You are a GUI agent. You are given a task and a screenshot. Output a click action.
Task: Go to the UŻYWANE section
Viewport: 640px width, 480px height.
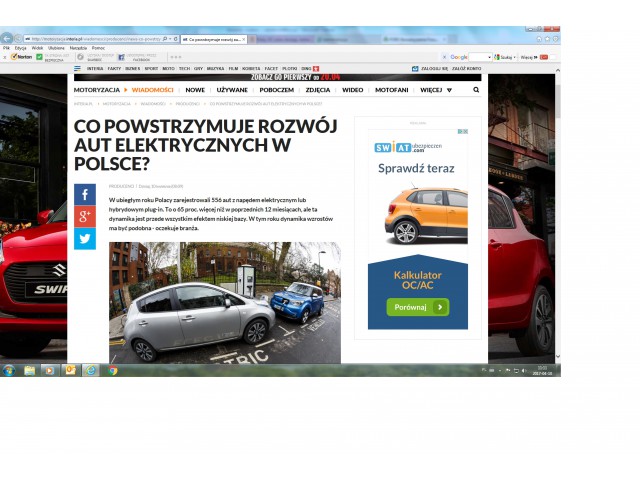coord(232,90)
